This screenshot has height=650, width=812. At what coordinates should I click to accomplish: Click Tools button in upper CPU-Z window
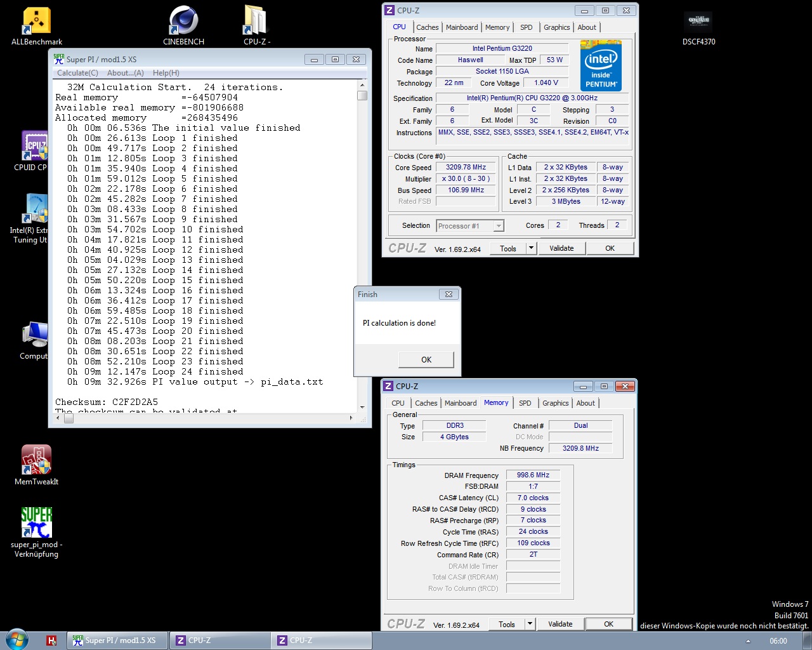point(509,248)
